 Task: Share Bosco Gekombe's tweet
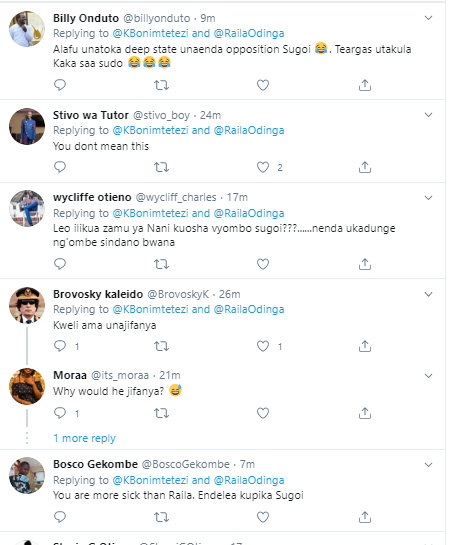365,517
